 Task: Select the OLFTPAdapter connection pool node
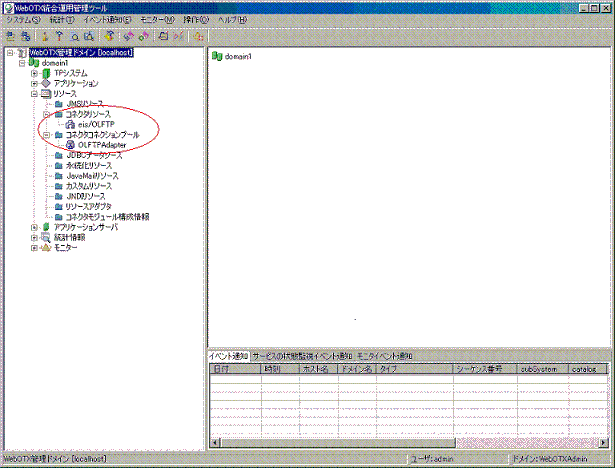click(x=70, y=144)
